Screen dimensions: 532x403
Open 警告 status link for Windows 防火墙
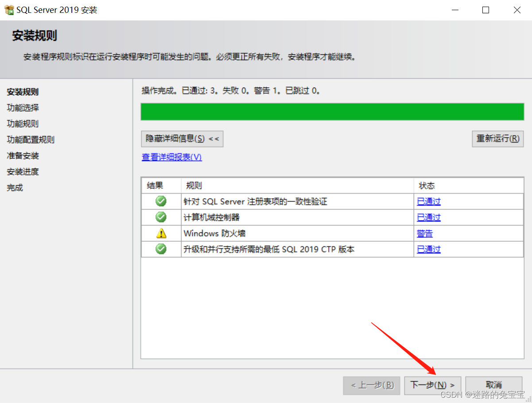[x=425, y=233]
